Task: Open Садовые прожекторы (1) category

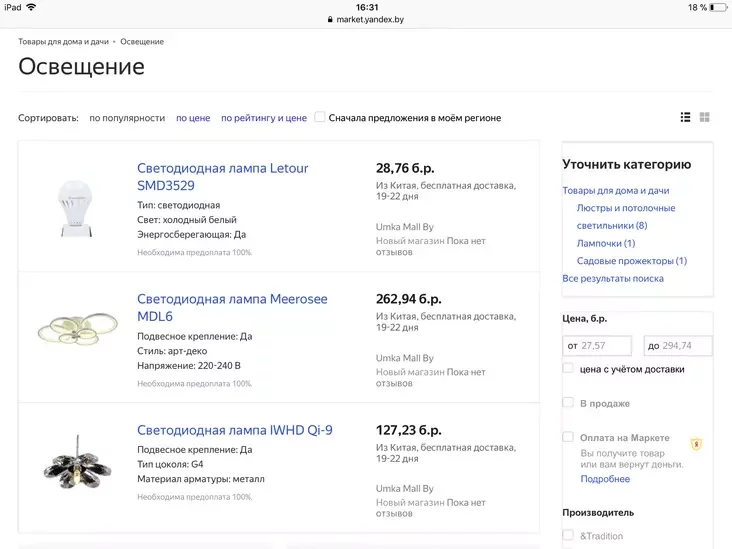Action: coord(631,261)
